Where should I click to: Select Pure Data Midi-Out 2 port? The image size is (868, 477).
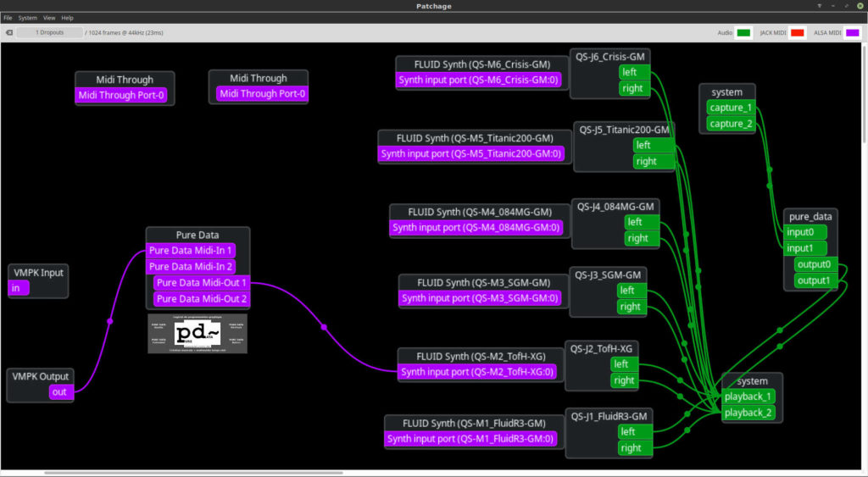[x=202, y=299]
